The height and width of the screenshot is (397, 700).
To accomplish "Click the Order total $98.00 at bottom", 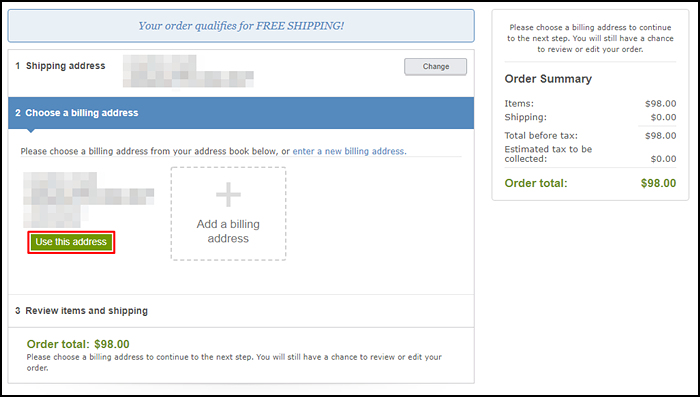I will [x=78, y=344].
